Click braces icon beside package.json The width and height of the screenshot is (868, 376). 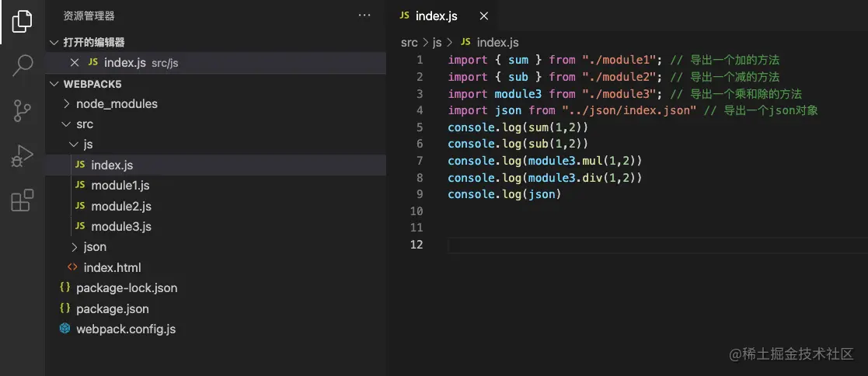(64, 308)
